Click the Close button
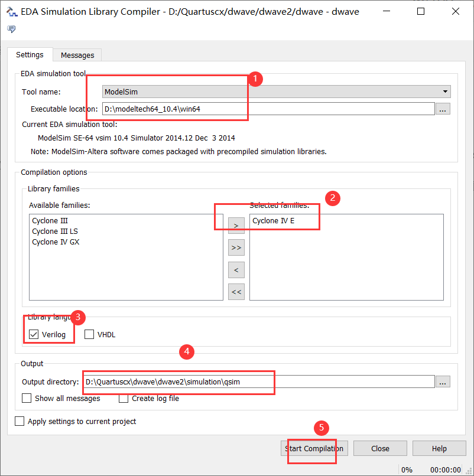This screenshot has height=476, width=474. click(380, 449)
